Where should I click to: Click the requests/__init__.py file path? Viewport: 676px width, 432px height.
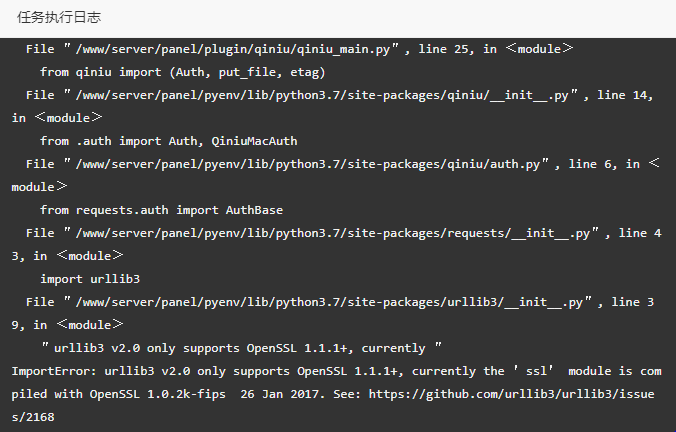click(x=333, y=233)
